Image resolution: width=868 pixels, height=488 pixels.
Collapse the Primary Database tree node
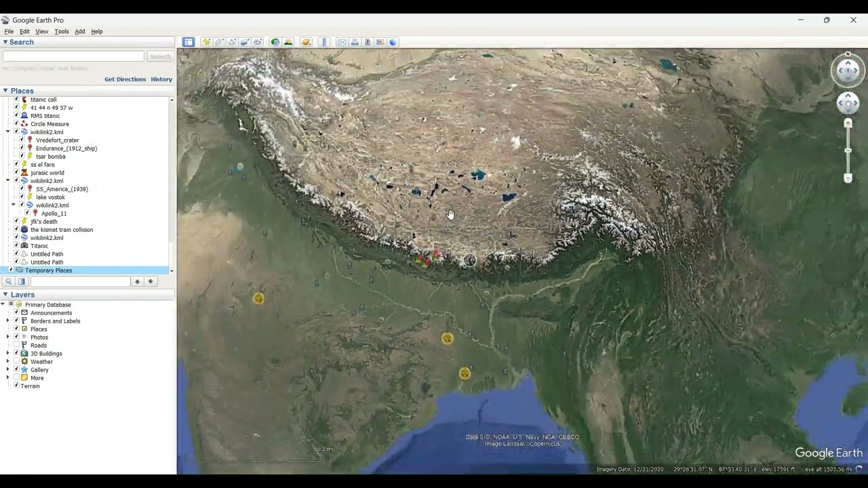tap(3, 305)
